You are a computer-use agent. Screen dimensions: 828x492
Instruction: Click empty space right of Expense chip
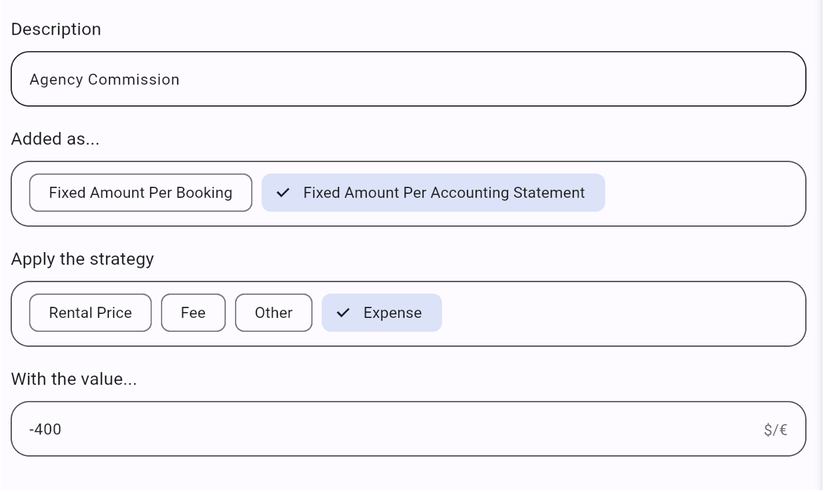[620, 313]
